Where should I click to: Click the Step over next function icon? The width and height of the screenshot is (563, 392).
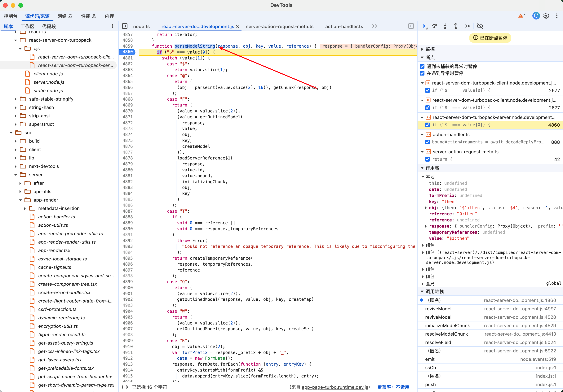(x=435, y=26)
